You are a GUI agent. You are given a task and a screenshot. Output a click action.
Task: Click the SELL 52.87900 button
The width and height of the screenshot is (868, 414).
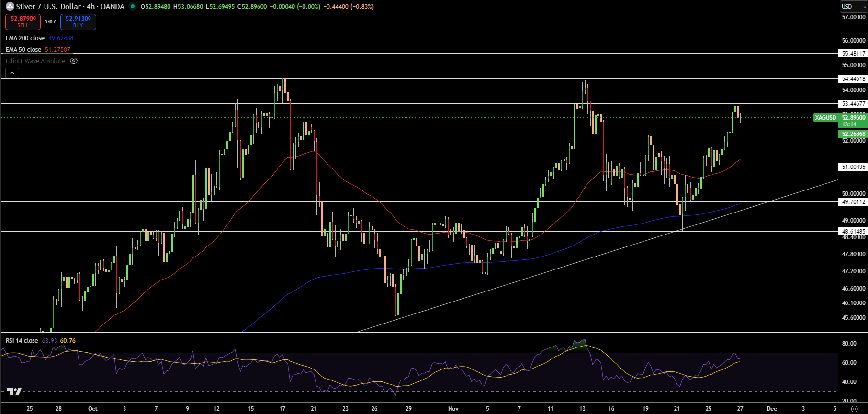[23, 22]
